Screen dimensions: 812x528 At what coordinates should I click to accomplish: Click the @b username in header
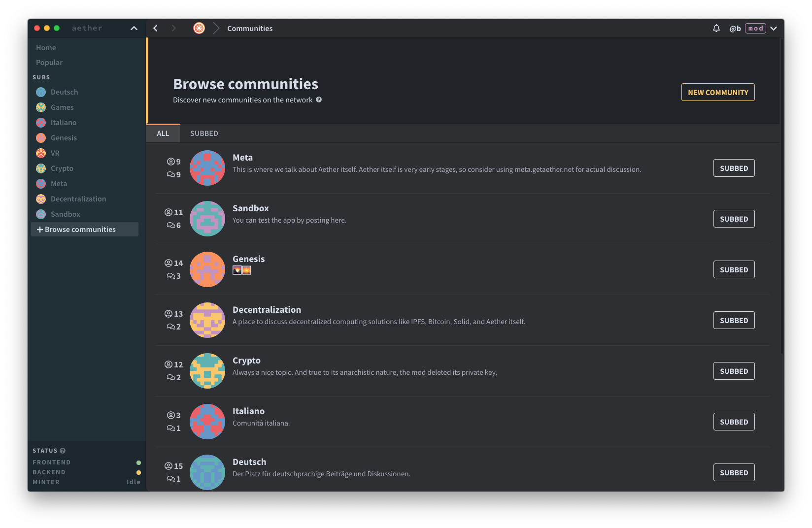click(x=735, y=29)
